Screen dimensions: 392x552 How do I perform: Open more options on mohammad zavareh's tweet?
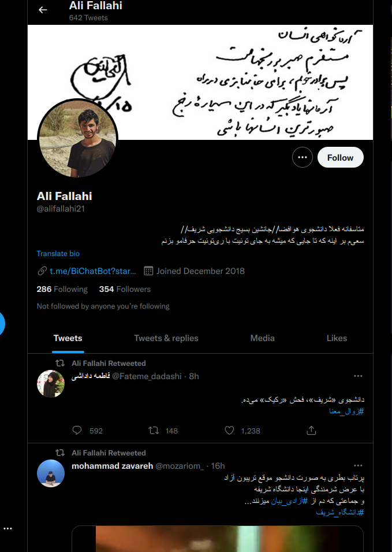(x=359, y=466)
